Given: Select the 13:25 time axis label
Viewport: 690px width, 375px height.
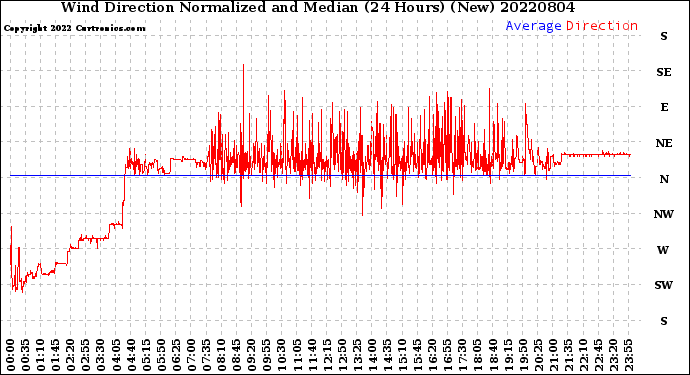Looking at the screenshot, I should pos(357,355).
